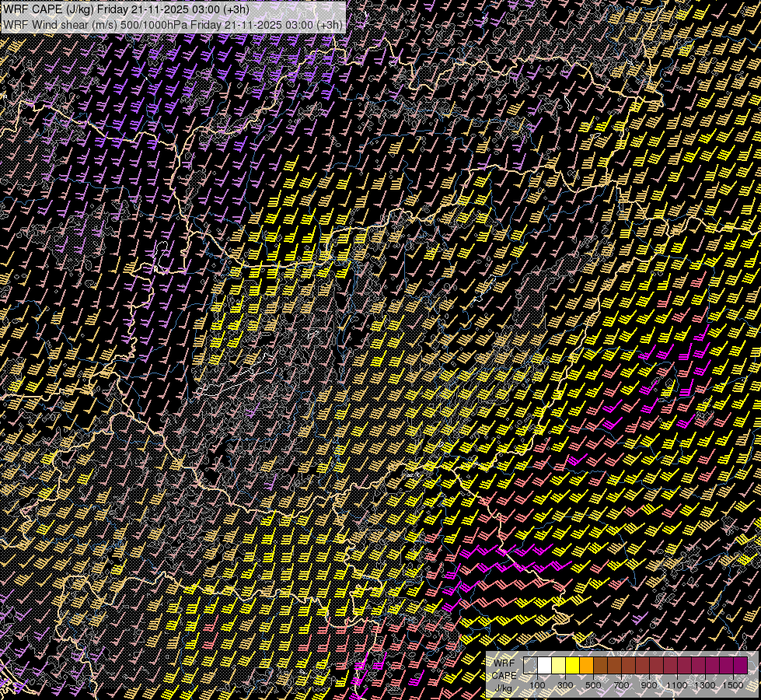Click the legend value 700
This screenshot has width=761, height=700.
[x=621, y=685]
